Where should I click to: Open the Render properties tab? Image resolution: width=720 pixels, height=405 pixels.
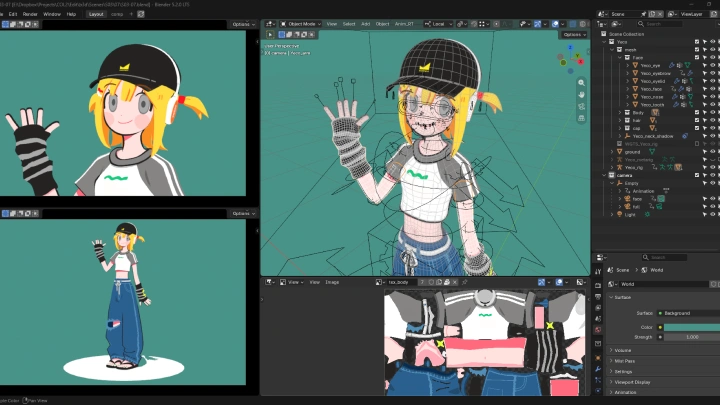click(598, 285)
